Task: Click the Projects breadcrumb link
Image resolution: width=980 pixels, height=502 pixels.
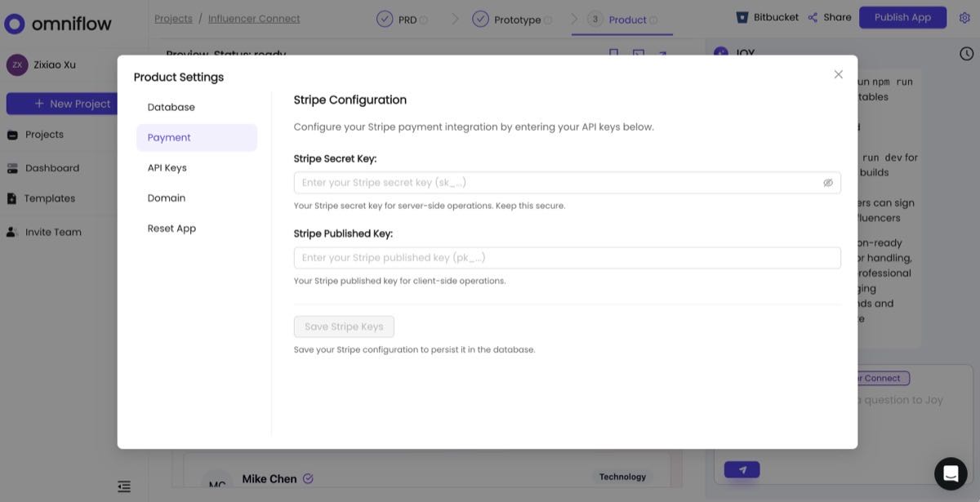Action: coord(173,17)
